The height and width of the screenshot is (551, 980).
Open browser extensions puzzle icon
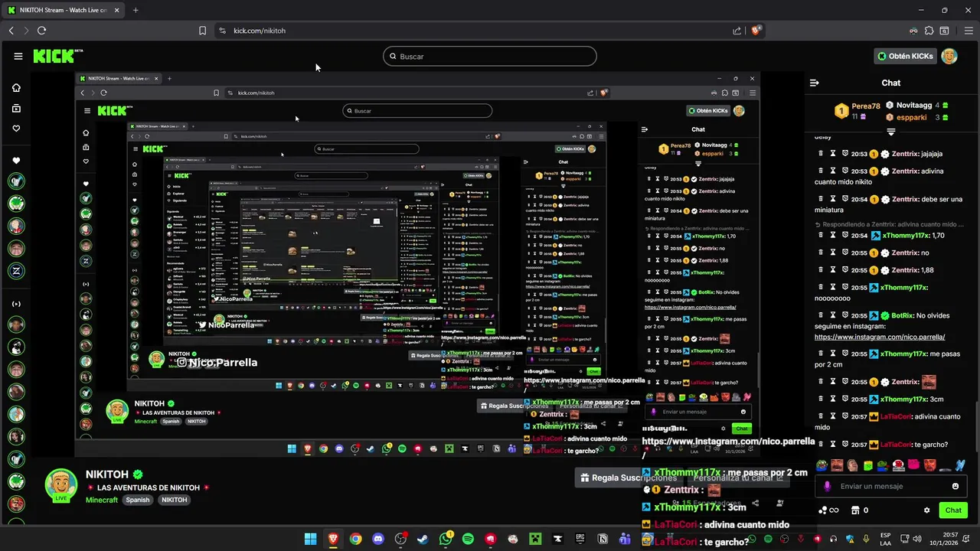pos(929,31)
